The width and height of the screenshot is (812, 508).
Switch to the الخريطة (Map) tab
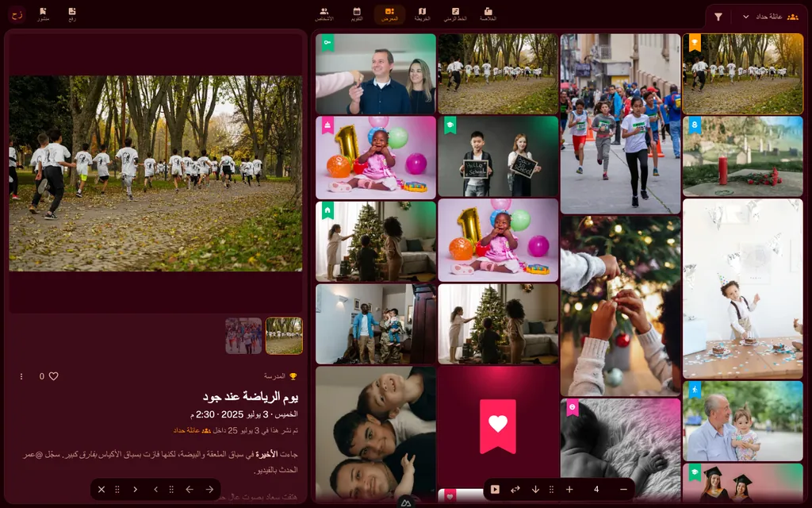(x=422, y=14)
